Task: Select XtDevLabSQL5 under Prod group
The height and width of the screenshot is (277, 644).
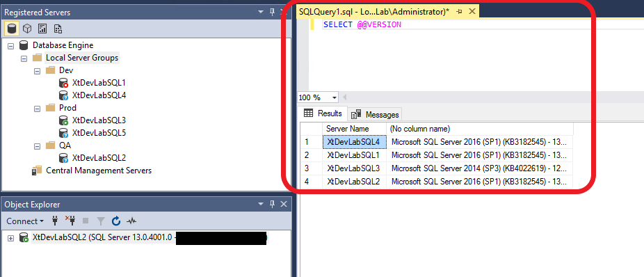Action: tap(99, 133)
